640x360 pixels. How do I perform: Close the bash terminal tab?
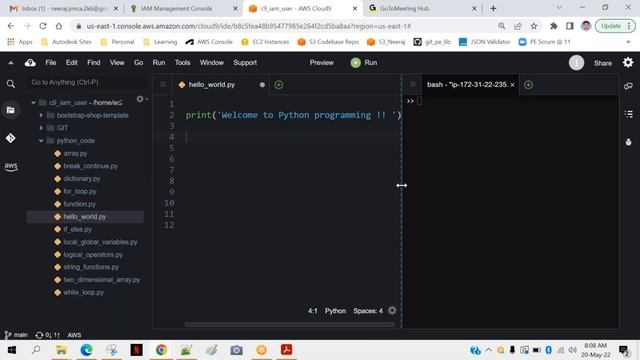click(x=512, y=85)
